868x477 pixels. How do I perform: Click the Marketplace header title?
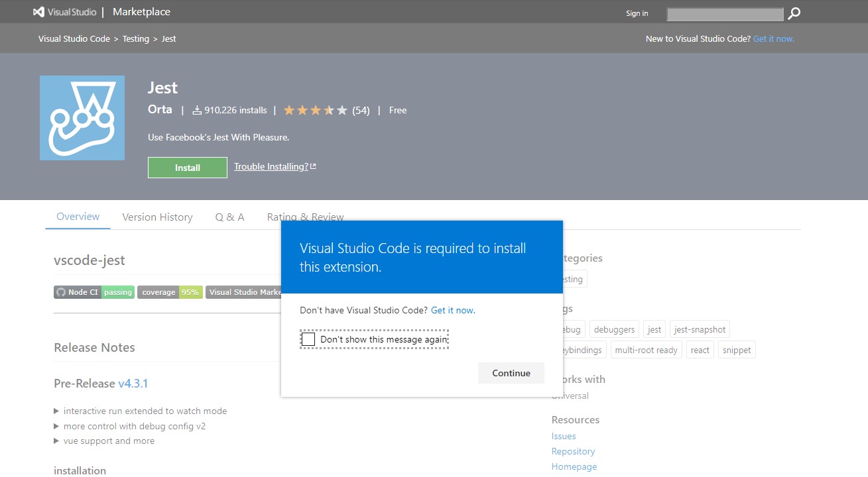141,12
